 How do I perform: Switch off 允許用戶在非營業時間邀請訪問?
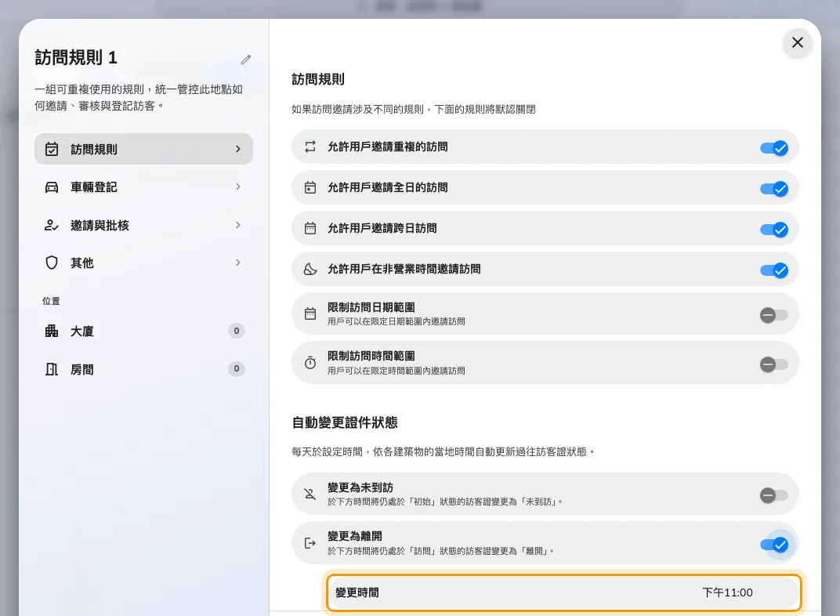(x=774, y=270)
